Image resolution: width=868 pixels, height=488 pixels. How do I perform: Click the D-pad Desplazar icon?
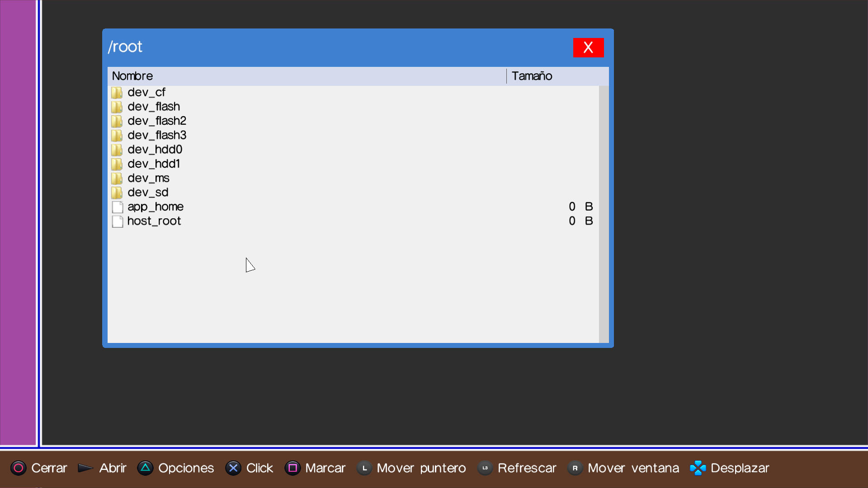click(x=698, y=468)
